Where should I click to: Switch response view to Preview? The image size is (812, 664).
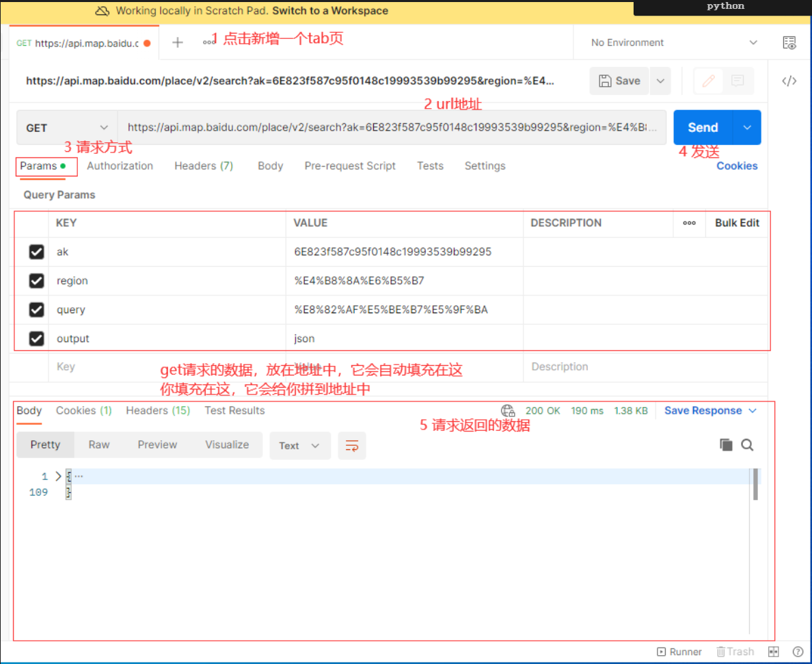coord(157,445)
